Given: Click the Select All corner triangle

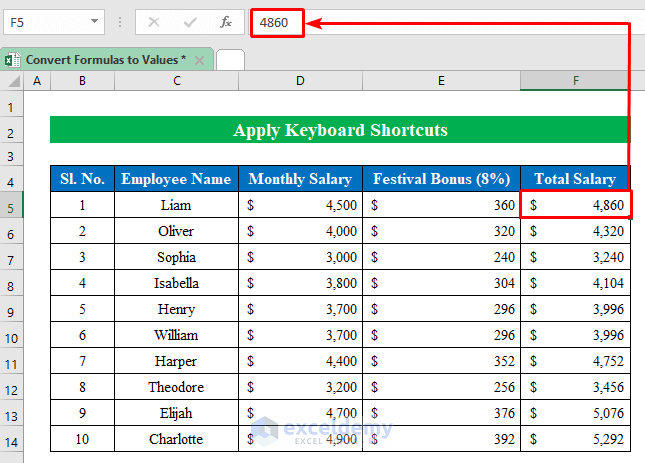Looking at the screenshot, I should [14, 81].
